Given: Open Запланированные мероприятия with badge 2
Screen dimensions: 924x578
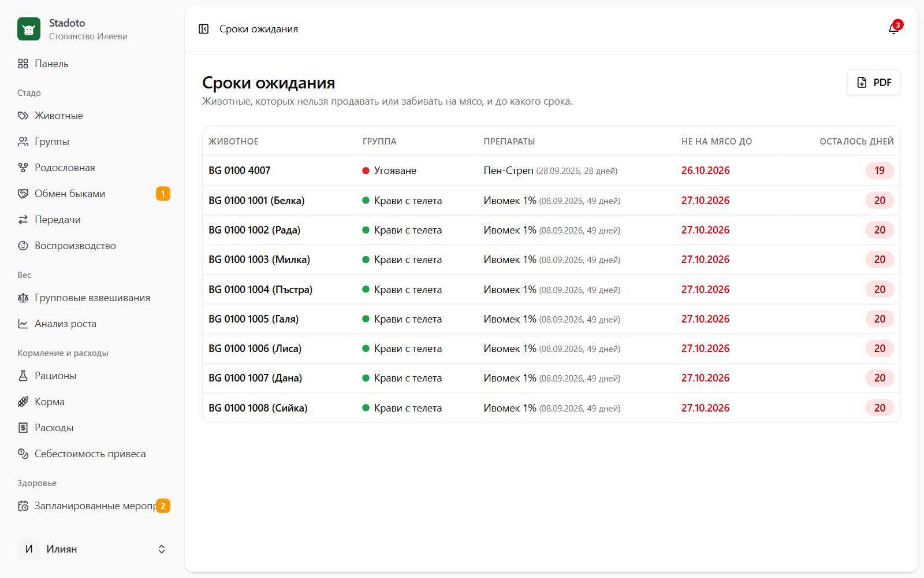Looking at the screenshot, I should pos(92,506).
